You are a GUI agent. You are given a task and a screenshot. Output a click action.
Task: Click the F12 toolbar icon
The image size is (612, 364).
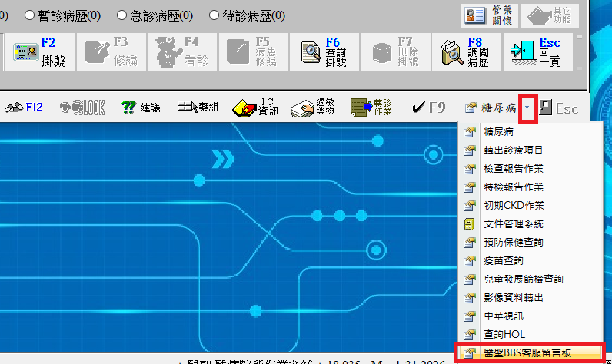coord(22,108)
